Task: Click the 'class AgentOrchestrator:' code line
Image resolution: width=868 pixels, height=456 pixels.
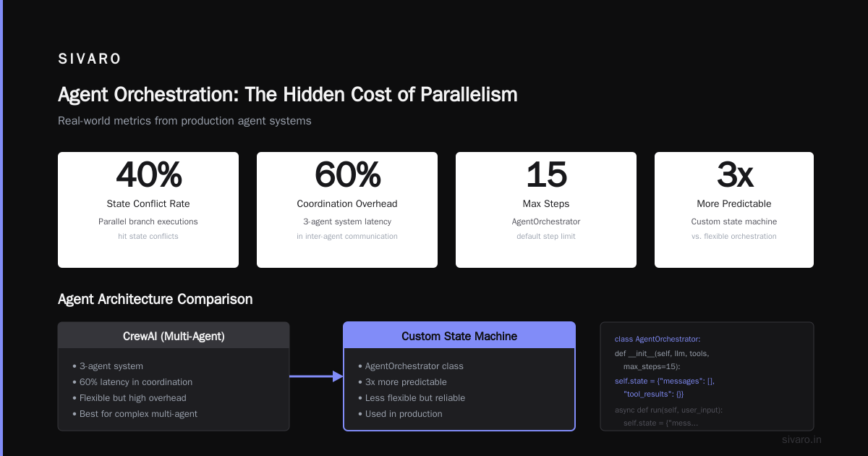Action: click(658, 339)
